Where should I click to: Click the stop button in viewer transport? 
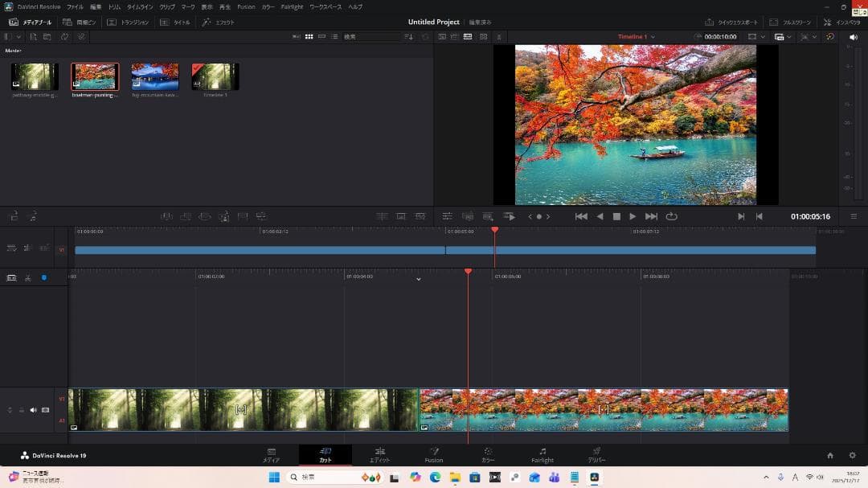click(x=616, y=216)
